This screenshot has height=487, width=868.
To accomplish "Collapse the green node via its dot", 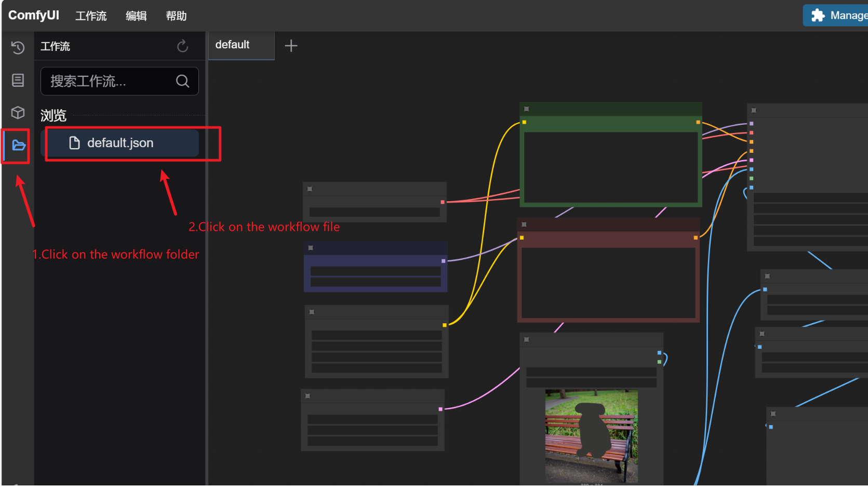I will pos(526,109).
